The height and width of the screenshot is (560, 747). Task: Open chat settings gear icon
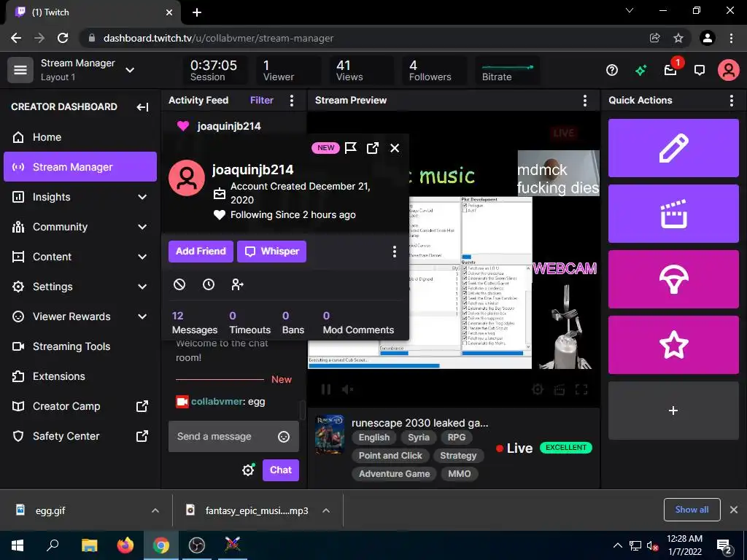point(248,470)
